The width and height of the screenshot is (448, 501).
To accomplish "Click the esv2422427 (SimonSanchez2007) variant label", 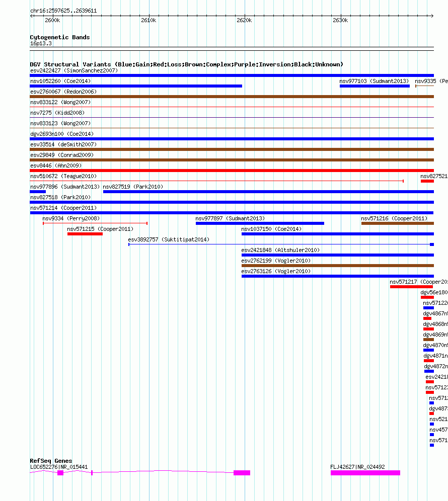I will click(74, 70).
